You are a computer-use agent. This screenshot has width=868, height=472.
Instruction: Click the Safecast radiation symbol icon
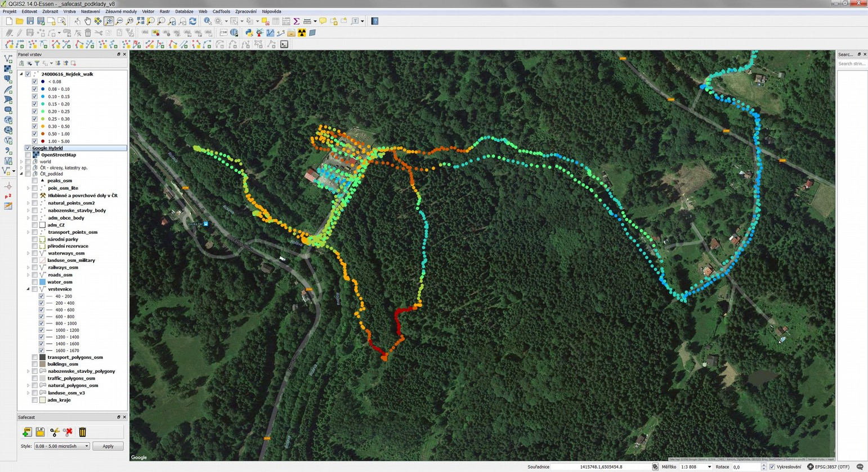coord(302,33)
